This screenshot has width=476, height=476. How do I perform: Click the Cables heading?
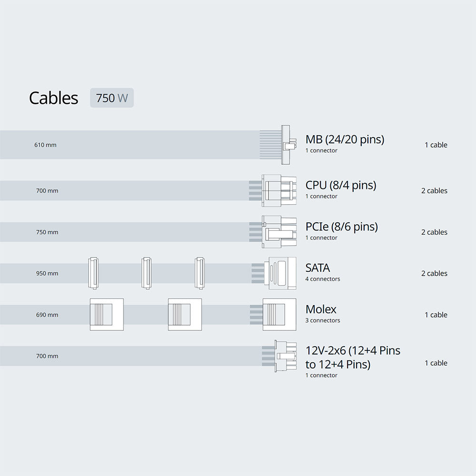(53, 98)
